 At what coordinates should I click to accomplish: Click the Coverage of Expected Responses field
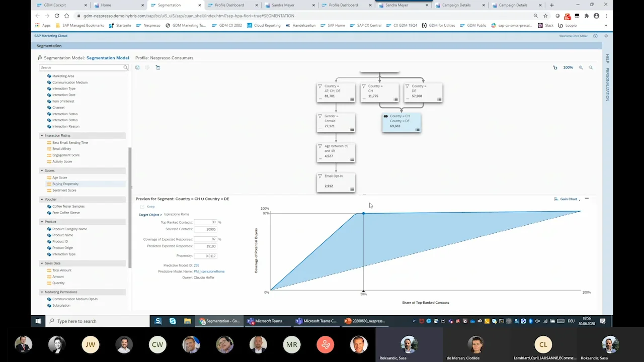click(205, 239)
